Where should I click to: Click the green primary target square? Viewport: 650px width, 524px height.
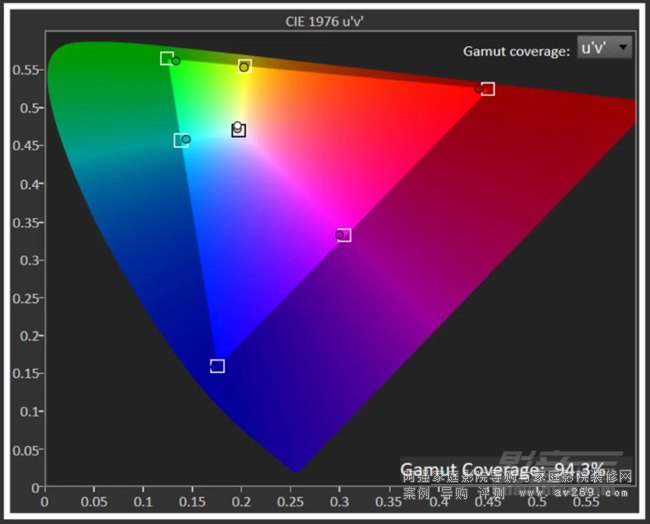tap(167, 59)
